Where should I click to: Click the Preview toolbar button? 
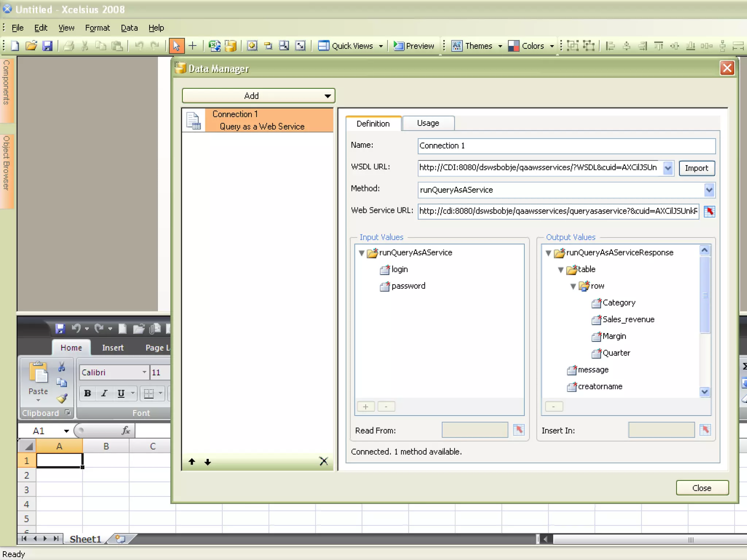[414, 46]
